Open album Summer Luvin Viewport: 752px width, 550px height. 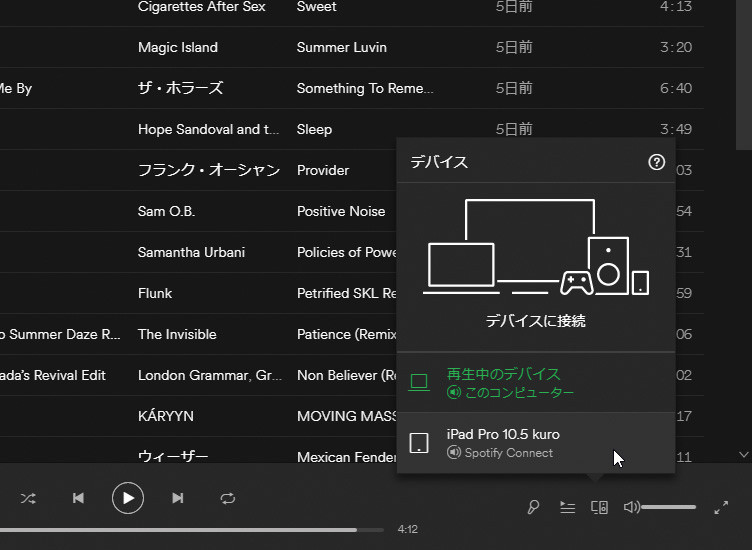click(x=341, y=47)
